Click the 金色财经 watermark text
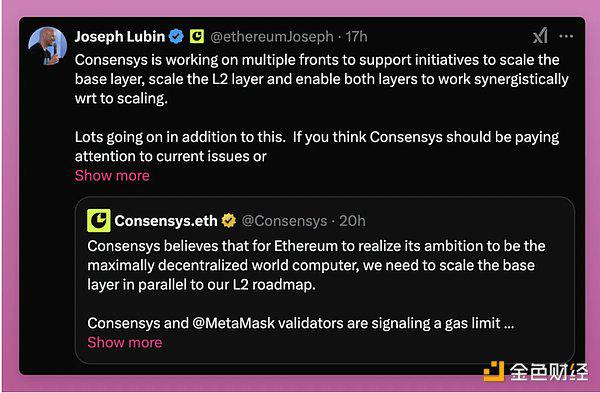The height and width of the screenshot is (393, 600). (549, 372)
